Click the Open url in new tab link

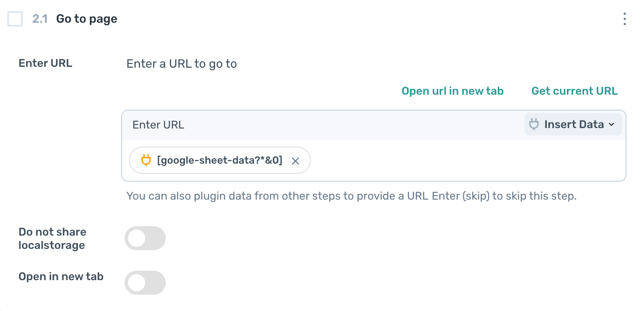452,91
